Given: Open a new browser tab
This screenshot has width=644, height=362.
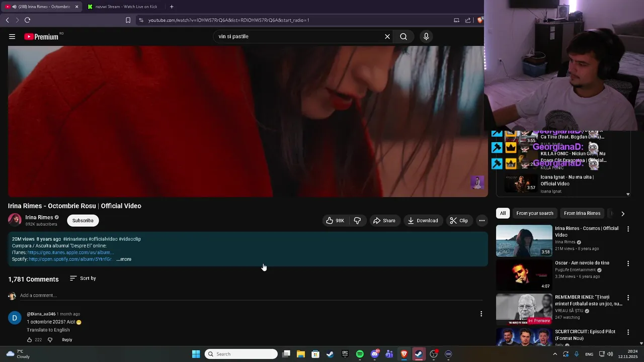Looking at the screenshot, I should click(172, 7).
